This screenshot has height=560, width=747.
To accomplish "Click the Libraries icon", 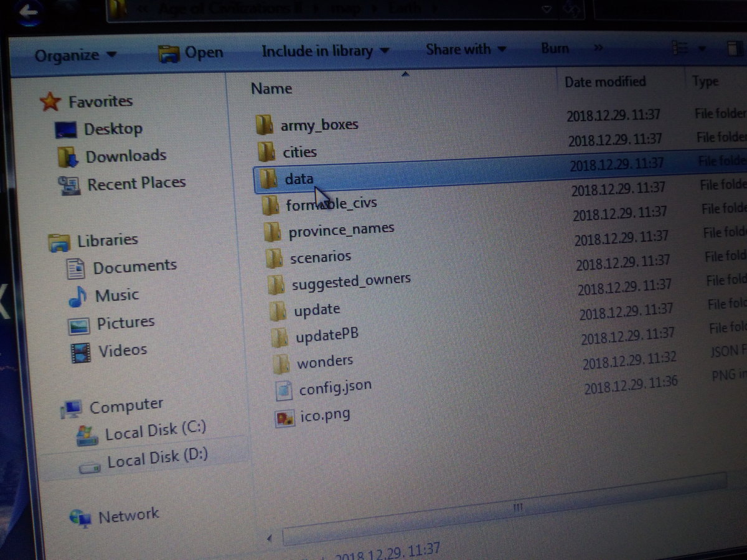I will 60,242.
